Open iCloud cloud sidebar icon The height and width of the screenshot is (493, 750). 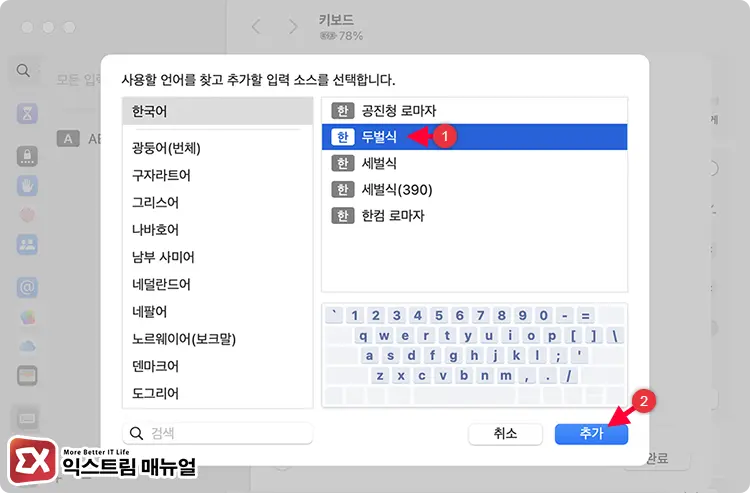(27, 346)
